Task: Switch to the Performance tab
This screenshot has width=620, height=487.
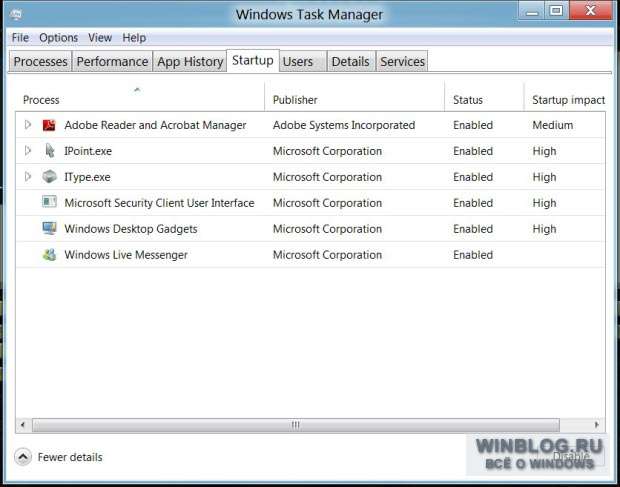Action: pyautogui.click(x=112, y=61)
